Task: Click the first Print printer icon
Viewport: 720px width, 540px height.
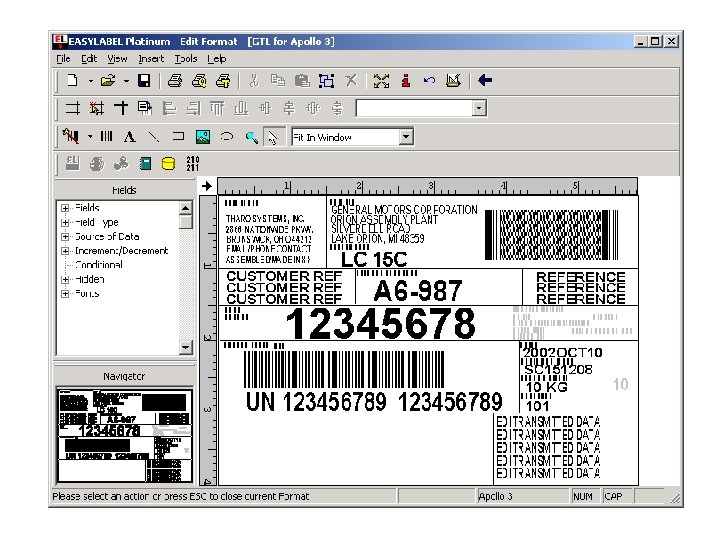Action: (x=175, y=81)
